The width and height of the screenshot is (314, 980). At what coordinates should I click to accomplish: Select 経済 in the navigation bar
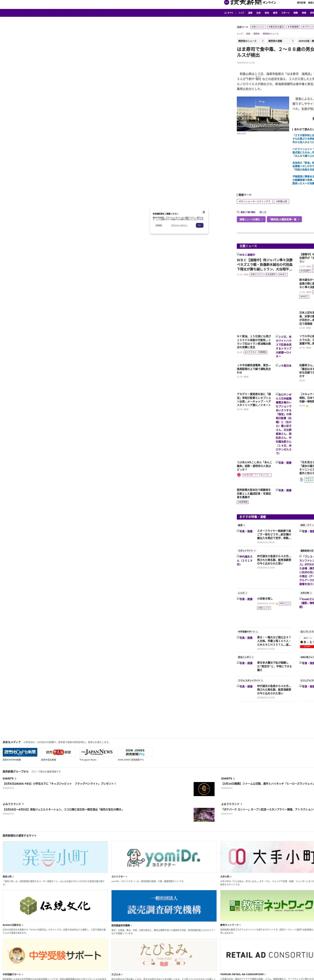[x=275, y=13]
